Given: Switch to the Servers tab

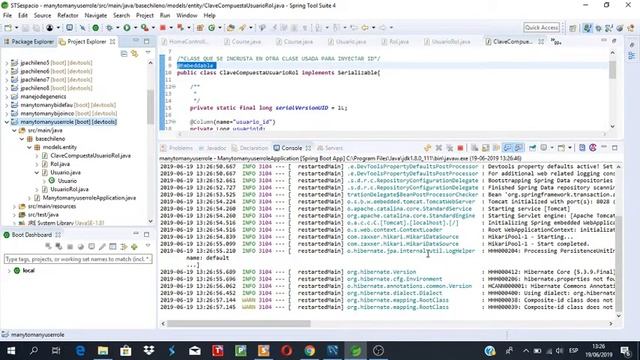Looking at the screenshot, I should [330, 148].
